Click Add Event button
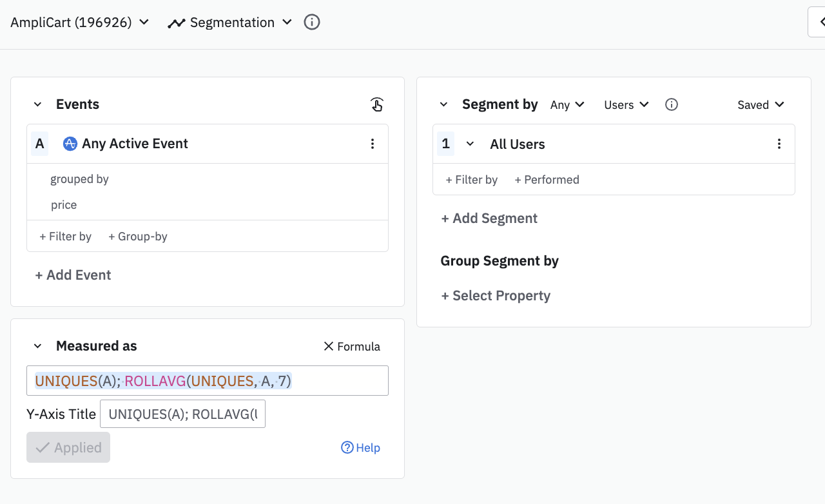The width and height of the screenshot is (825, 504). coord(73,275)
